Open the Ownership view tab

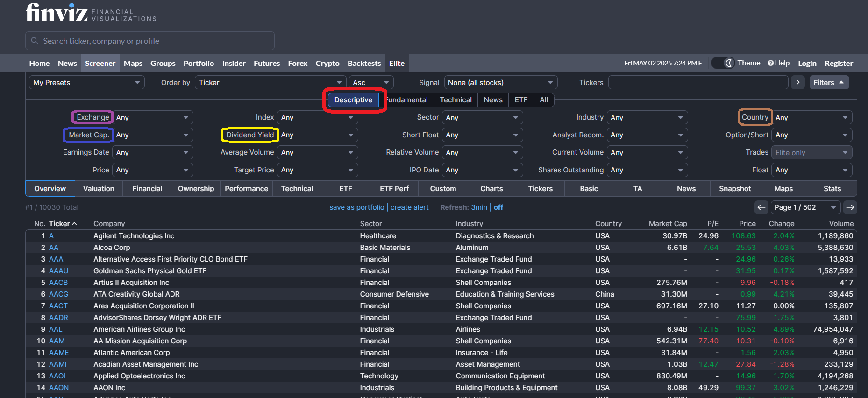point(196,189)
